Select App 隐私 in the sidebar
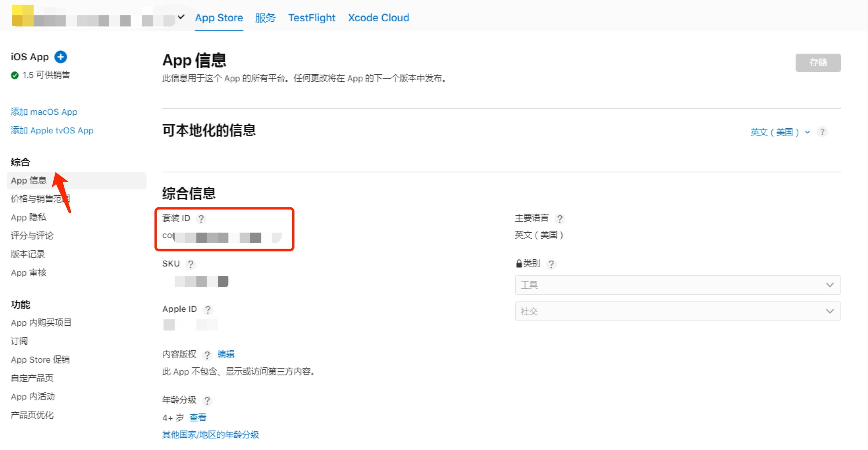 pyautogui.click(x=28, y=217)
